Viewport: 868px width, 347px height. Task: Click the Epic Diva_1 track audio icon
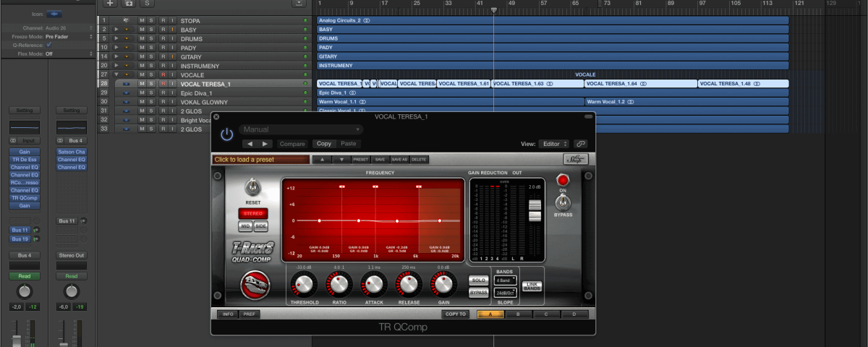pyautogui.click(x=127, y=93)
